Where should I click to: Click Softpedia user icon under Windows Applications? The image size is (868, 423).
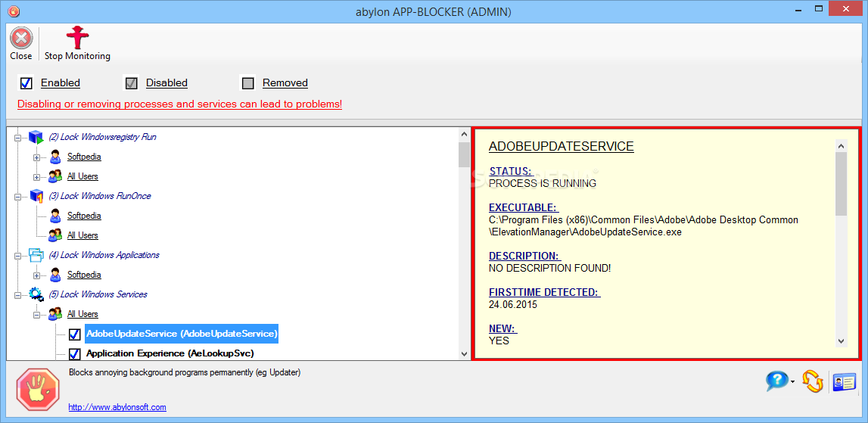click(x=55, y=275)
